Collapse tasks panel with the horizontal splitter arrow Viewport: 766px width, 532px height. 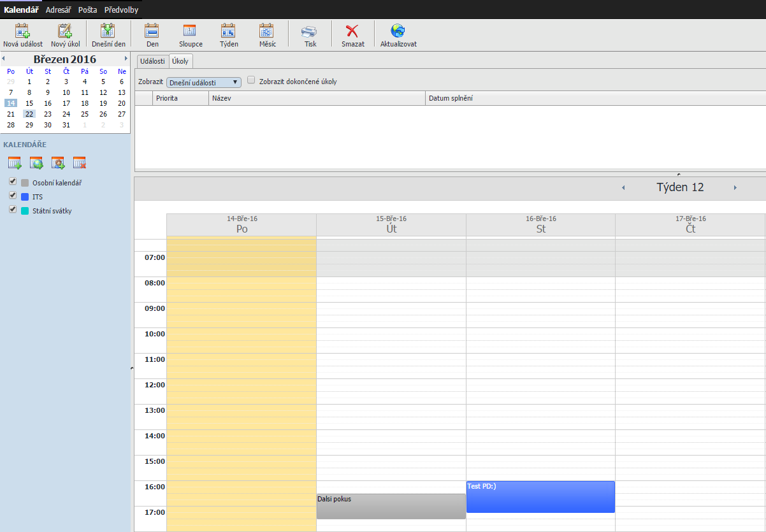point(679,173)
